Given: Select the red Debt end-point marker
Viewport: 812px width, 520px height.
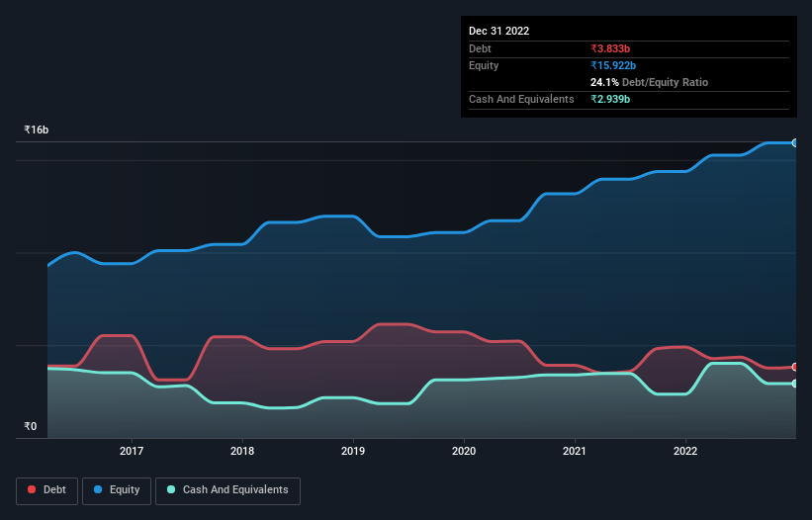Looking at the screenshot, I should point(795,367).
